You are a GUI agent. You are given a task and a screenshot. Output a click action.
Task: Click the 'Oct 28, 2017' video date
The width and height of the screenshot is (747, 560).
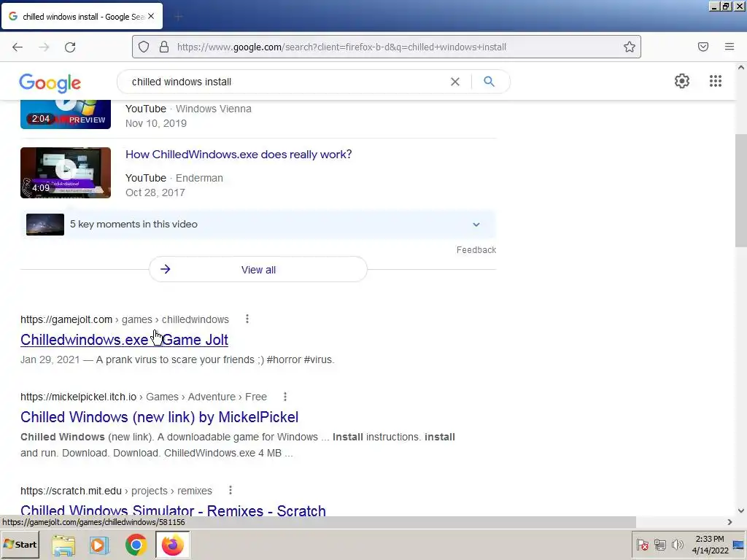155,192
